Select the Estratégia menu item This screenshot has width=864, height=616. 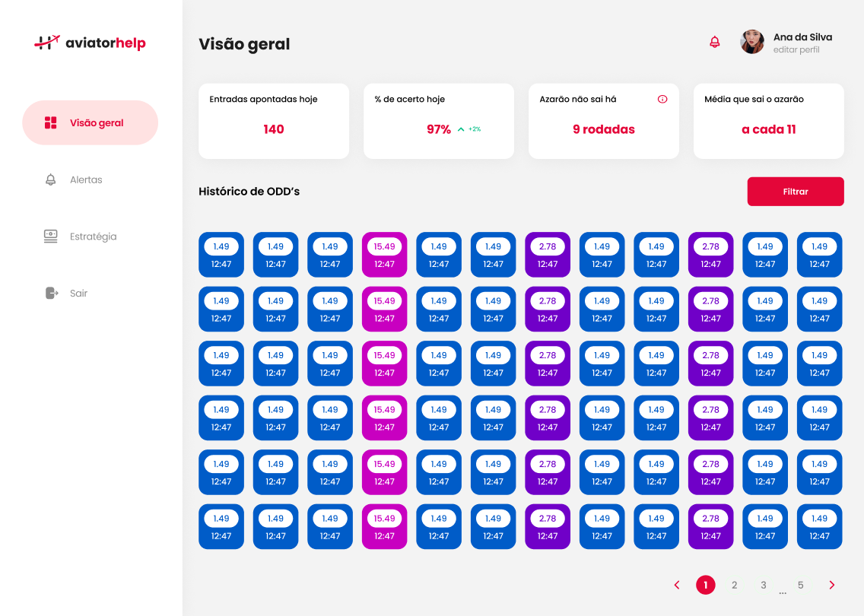[x=93, y=237]
